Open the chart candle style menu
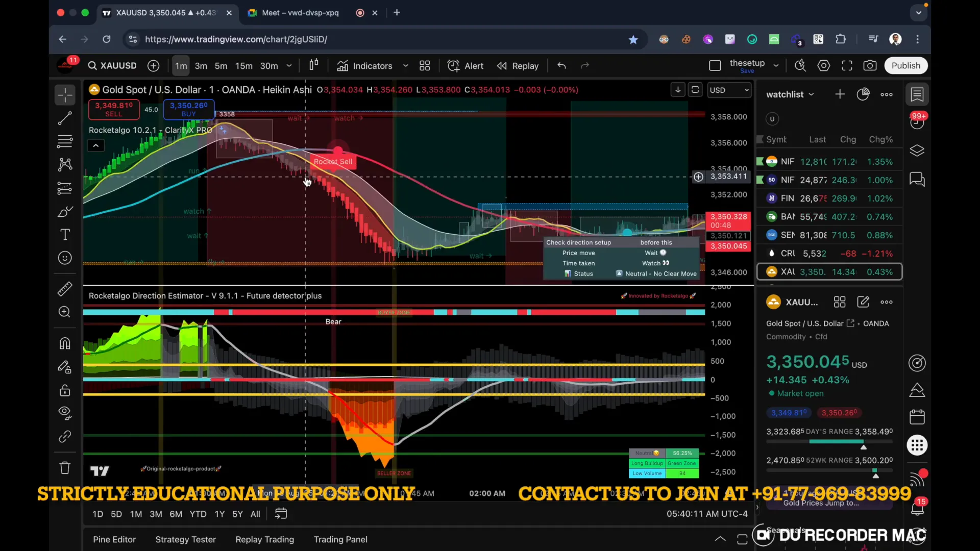Image resolution: width=980 pixels, height=551 pixels. pyautogui.click(x=314, y=65)
